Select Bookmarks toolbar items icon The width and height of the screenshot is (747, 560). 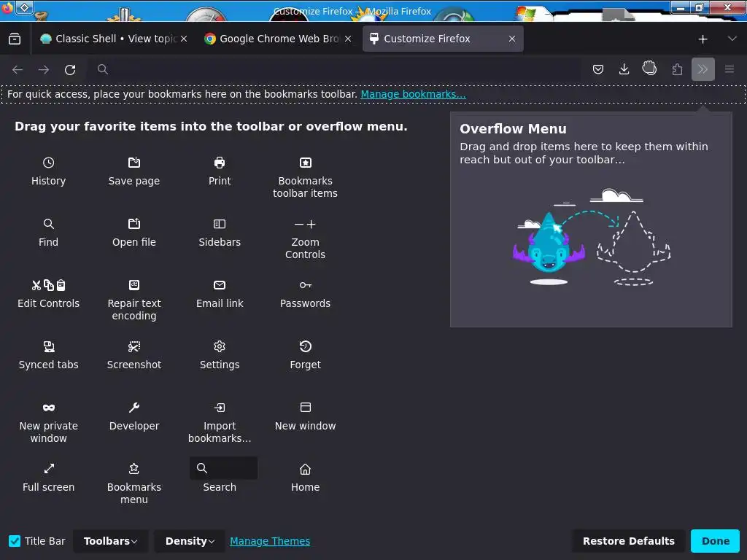click(306, 163)
